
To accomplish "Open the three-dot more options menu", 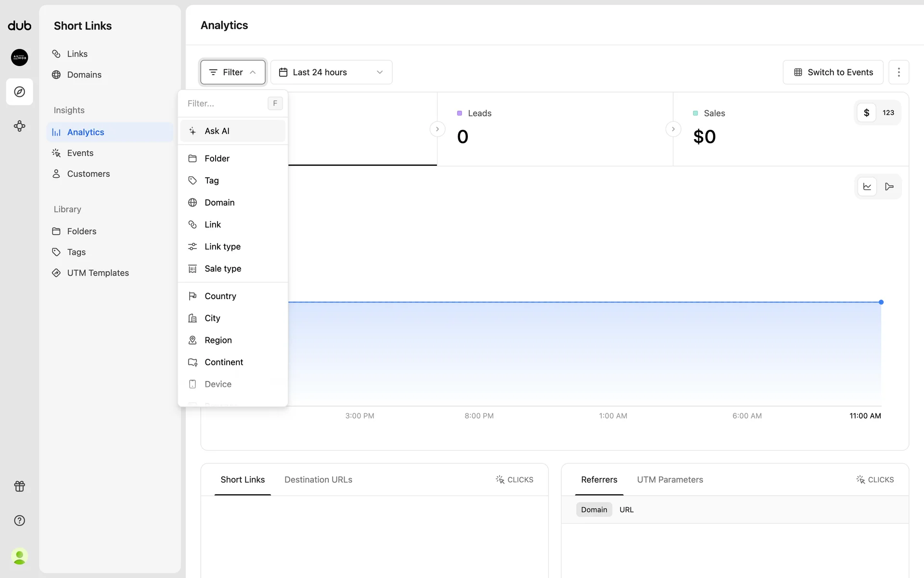I will point(898,72).
